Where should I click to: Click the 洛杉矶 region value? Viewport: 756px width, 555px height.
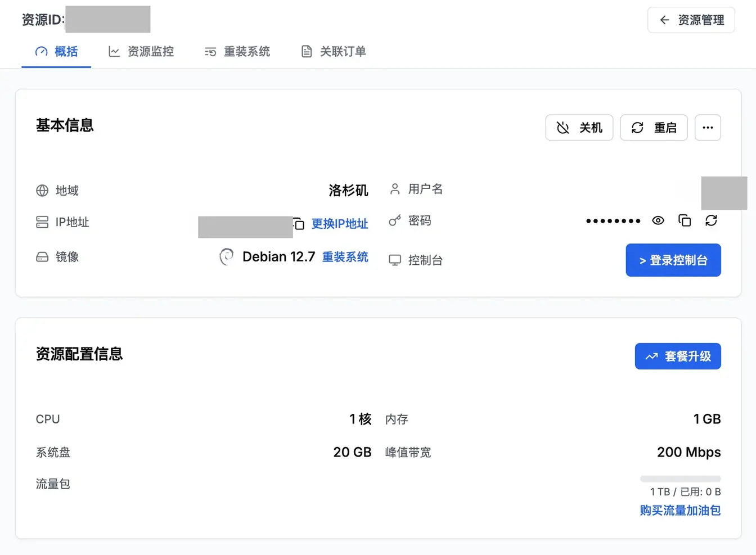click(348, 191)
